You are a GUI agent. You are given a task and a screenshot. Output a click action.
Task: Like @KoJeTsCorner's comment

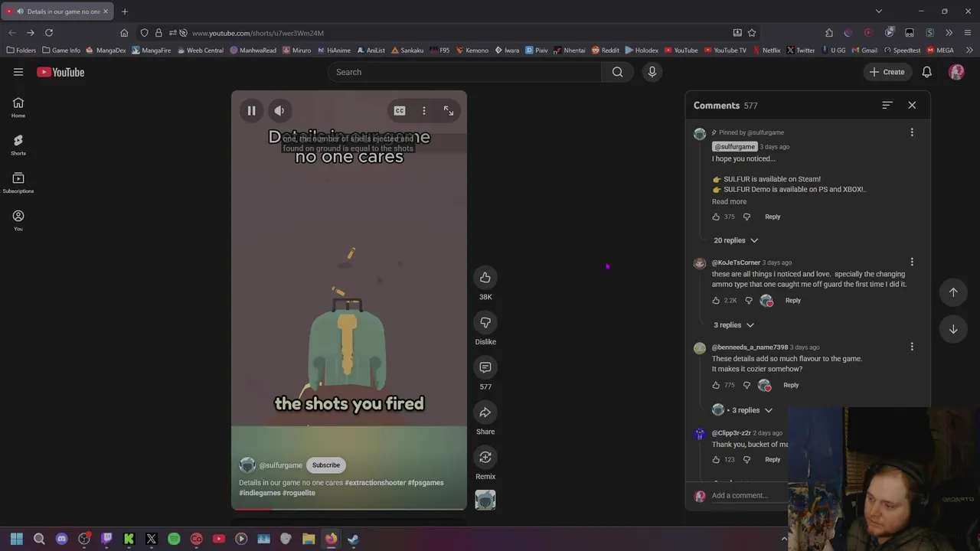point(716,301)
